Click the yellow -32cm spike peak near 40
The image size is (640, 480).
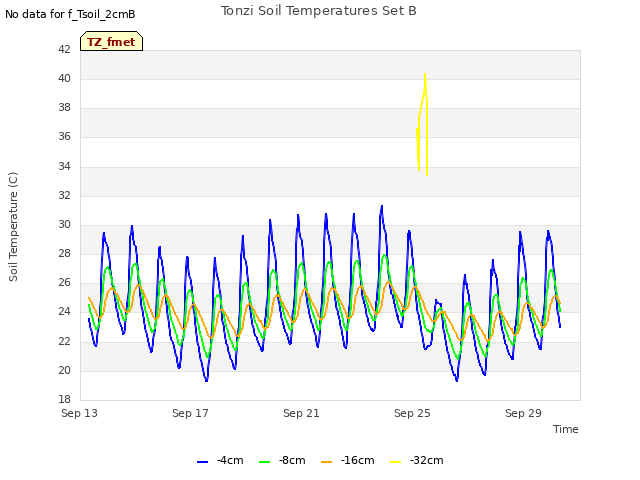[425, 75]
